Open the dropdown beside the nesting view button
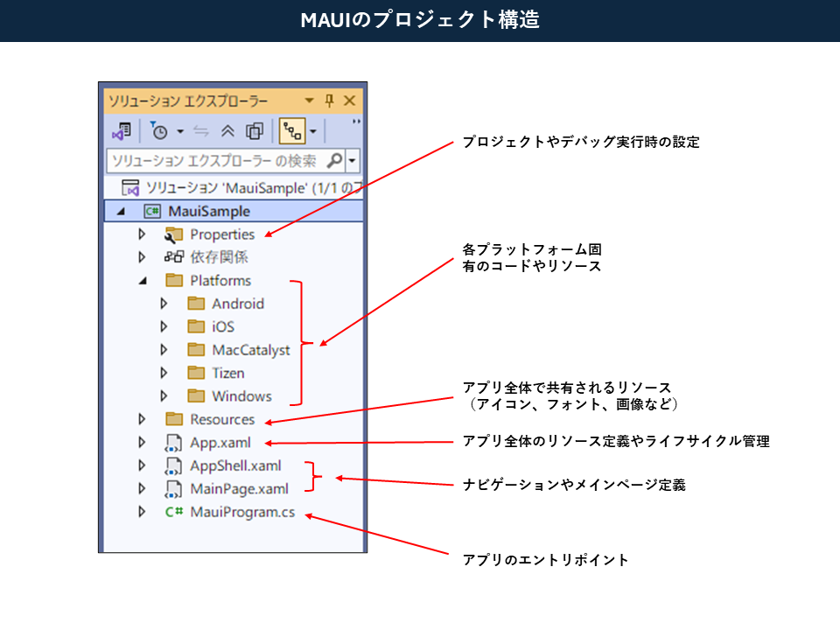 [313, 131]
